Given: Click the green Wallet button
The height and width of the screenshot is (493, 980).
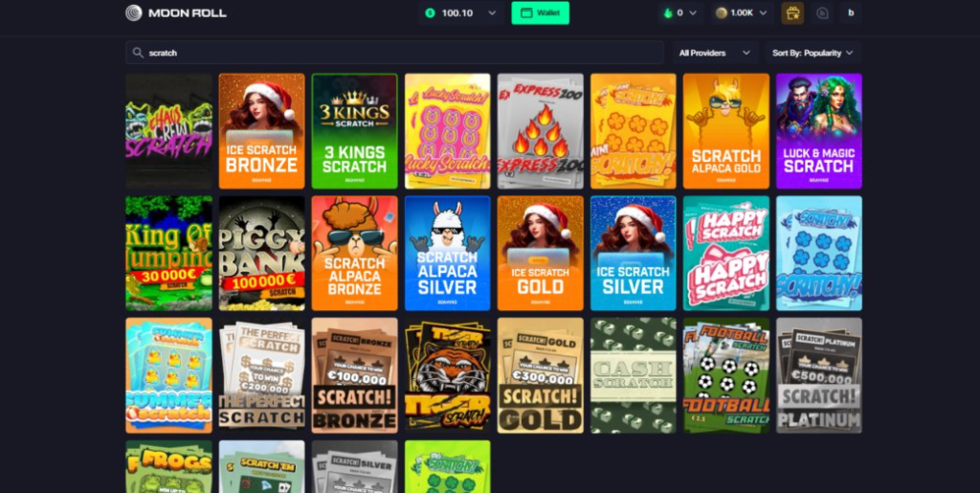Looking at the screenshot, I should 540,13.
